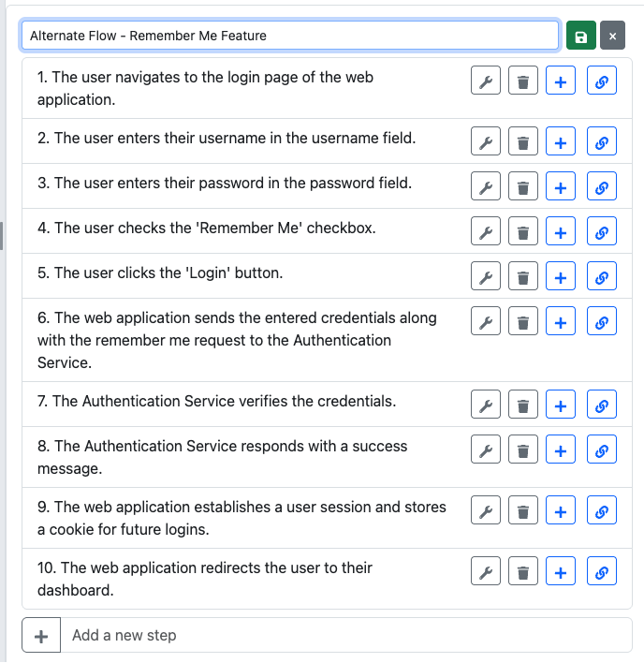Image resolution: width=644 pixels, height=663 pixels.
Task: Delete step 2 using its trash icon
Action: click(522, 143)
